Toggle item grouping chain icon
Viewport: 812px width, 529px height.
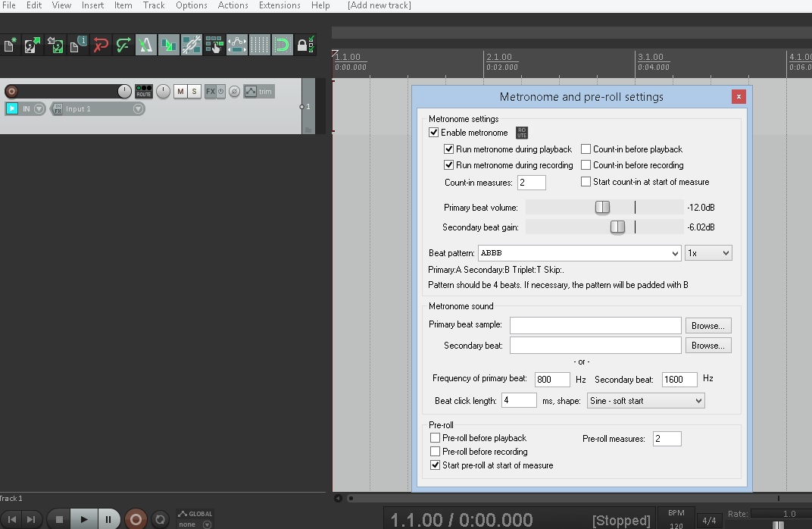point(191,45)
